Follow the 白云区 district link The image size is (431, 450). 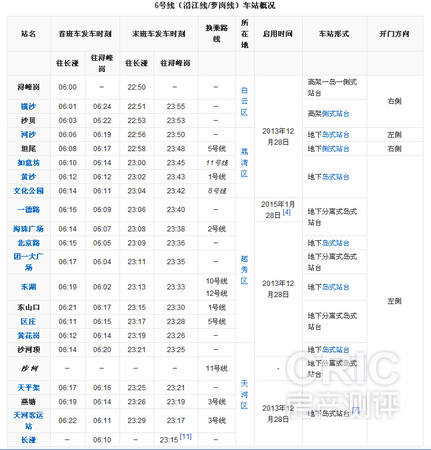pos(244,101)
